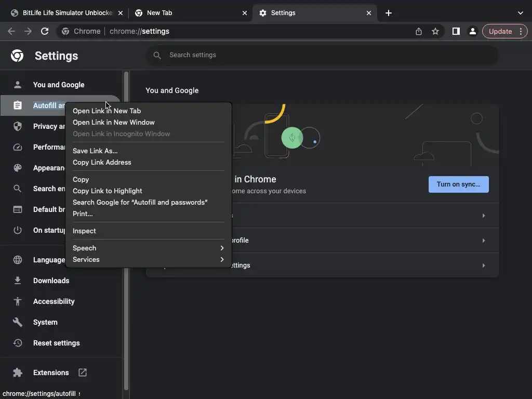This screenshot has height=399, width=532.
Task: Click the sidebar vertical scrollbar
Action: click(126, 231)
